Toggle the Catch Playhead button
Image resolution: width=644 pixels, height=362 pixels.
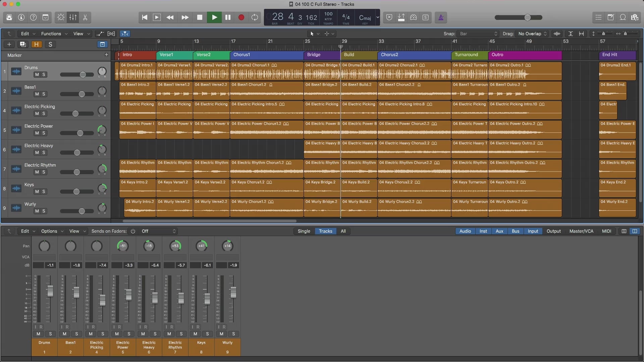point(125,34)
